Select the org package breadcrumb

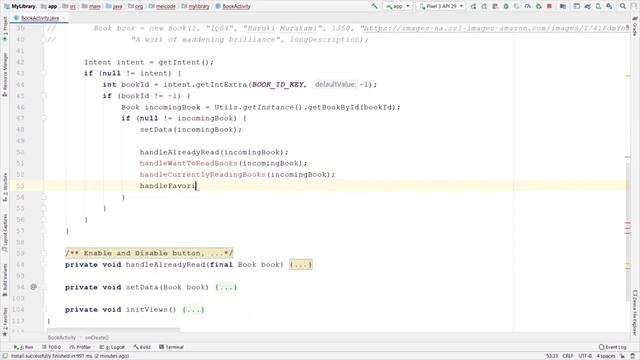coord(136,6)
